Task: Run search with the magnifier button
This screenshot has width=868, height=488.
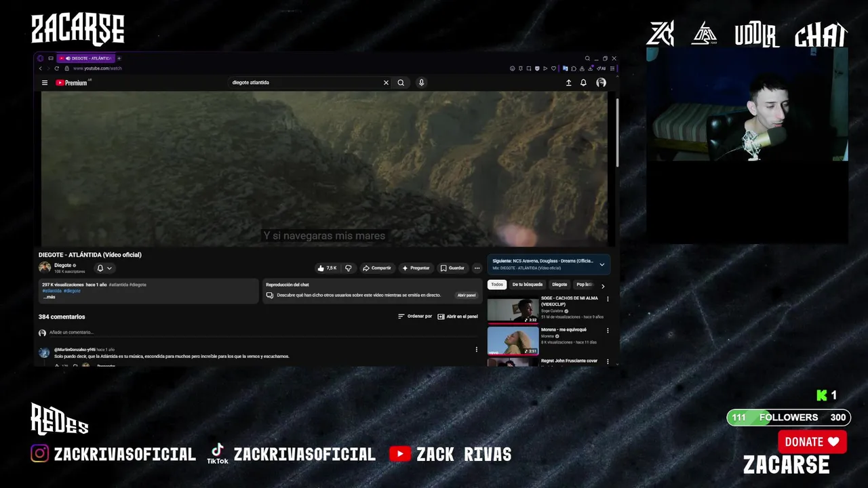Action: 401,83
